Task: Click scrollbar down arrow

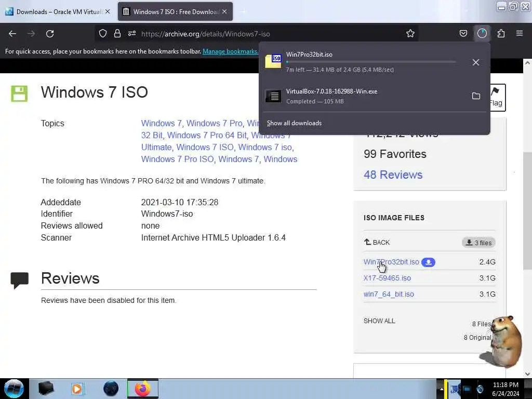Action: pyautogui.click(x=528, y=374)
